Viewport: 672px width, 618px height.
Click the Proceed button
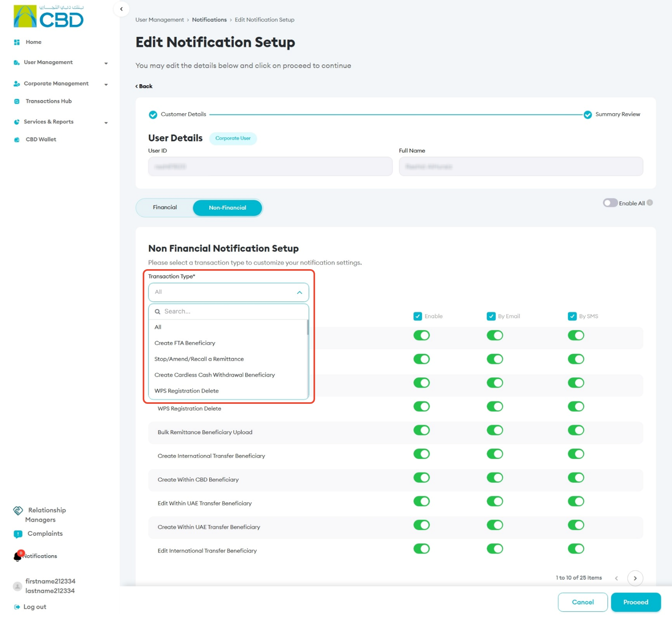pyautogui.click(x=636, y=602)
